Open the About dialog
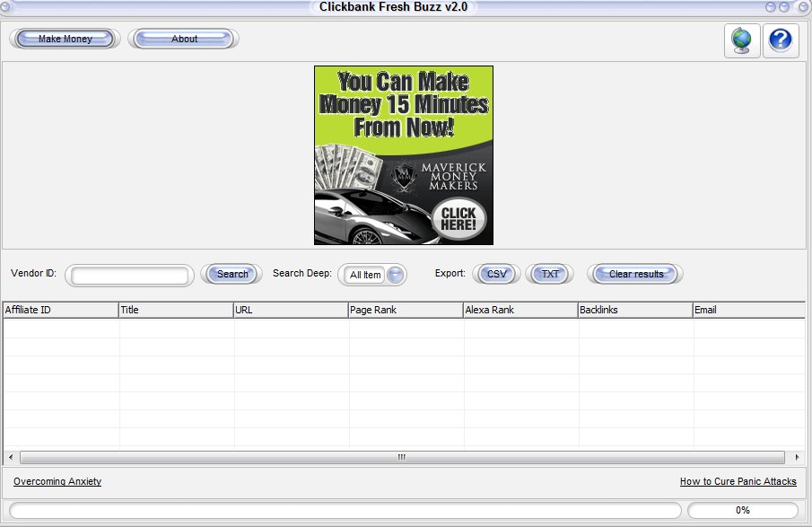This screenshot has height=527, width=812. click(x=184, y=39)
